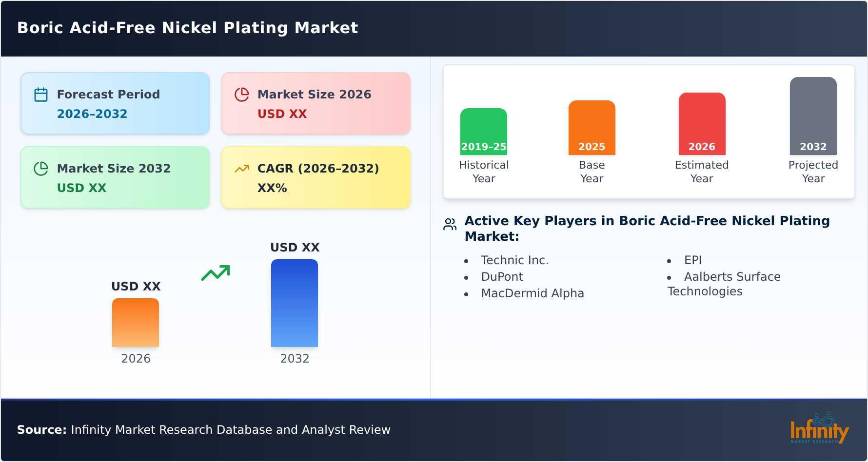Click the 'USD XX' label above the 2026 bar
Screen dimensions: 868x462
(x=136, y=287)
